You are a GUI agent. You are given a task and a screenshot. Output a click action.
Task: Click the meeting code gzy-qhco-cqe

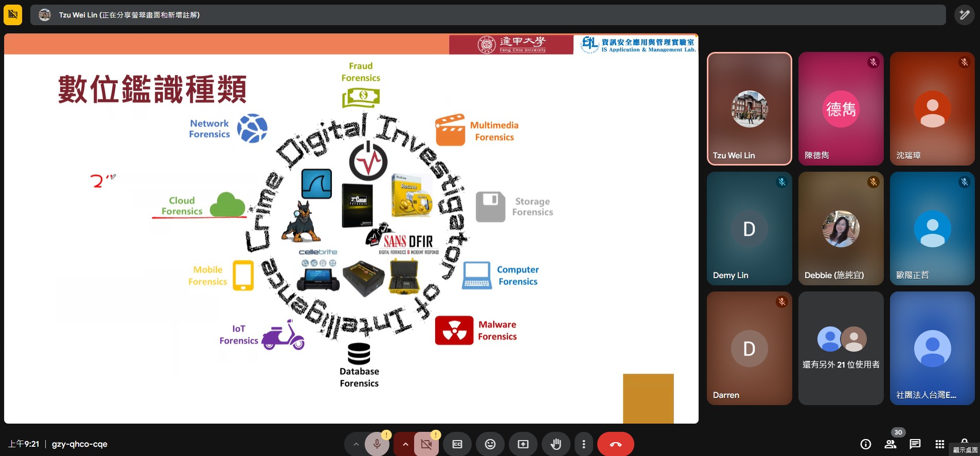click(x=79, y=444)
